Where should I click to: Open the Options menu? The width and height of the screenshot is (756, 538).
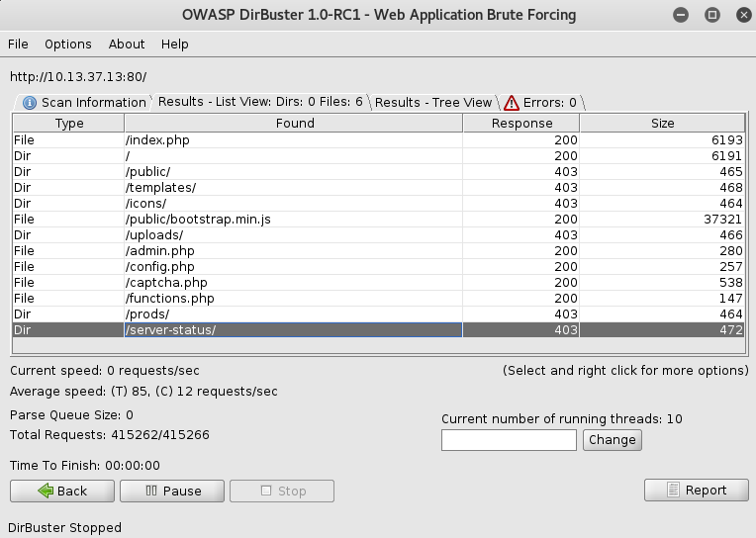coord(68,45)
